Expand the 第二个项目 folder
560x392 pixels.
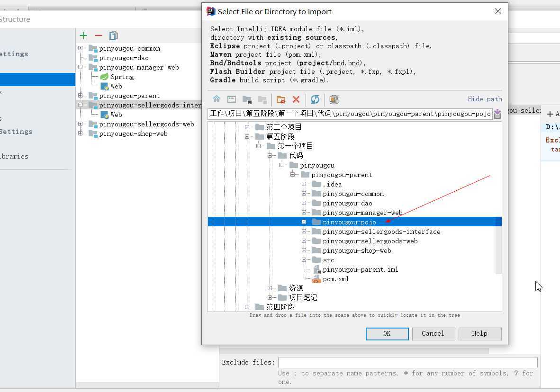click(x=247, y=127)
